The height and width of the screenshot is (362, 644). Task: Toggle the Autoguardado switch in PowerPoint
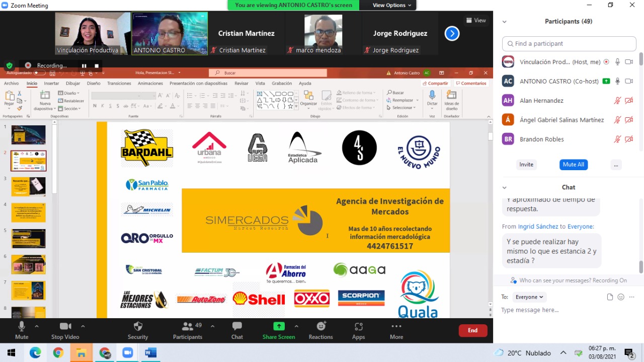click(x=39, y=73)
